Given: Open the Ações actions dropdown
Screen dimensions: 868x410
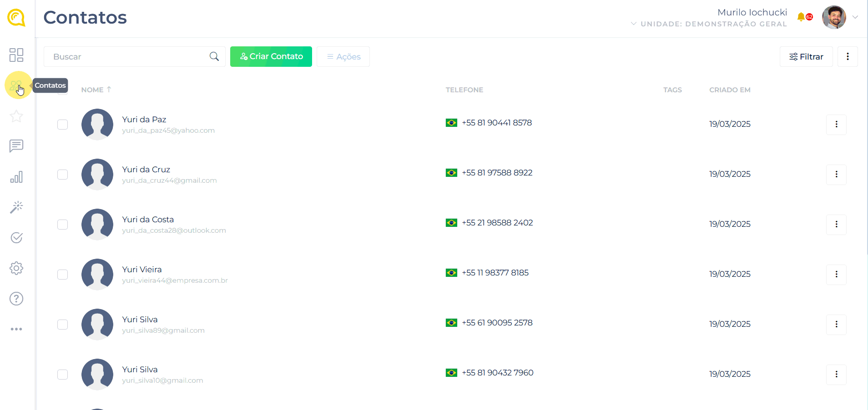Looking at the screenshot, I should pyautogui.click(x=343, y=57).
